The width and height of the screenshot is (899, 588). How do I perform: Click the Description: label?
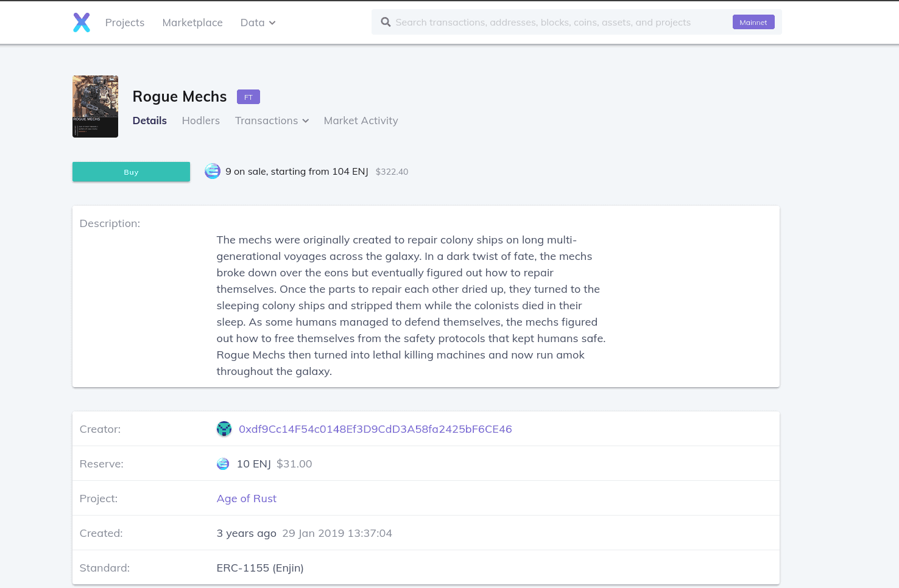(110, 223)
